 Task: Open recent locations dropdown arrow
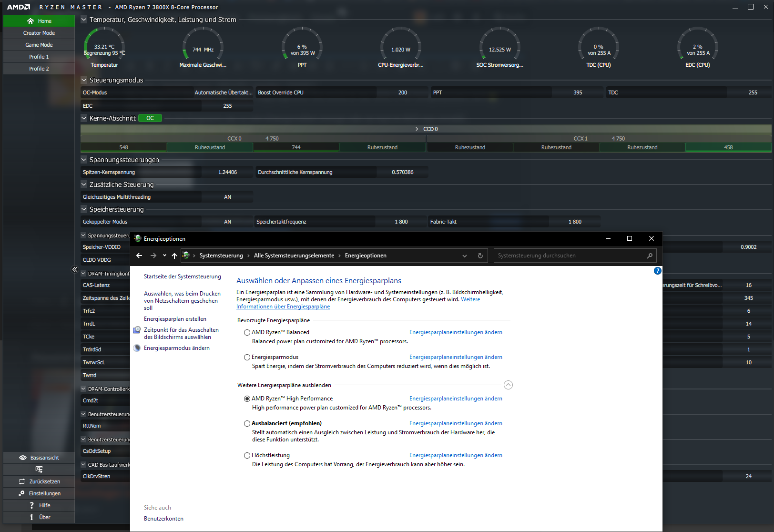pyautogui.click(x=164, y=256)
